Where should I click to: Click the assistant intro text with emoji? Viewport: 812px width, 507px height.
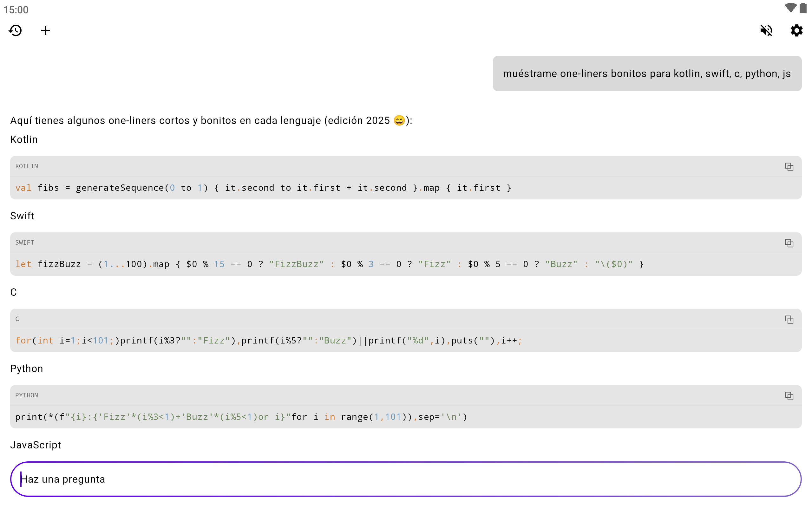(211, 120)
